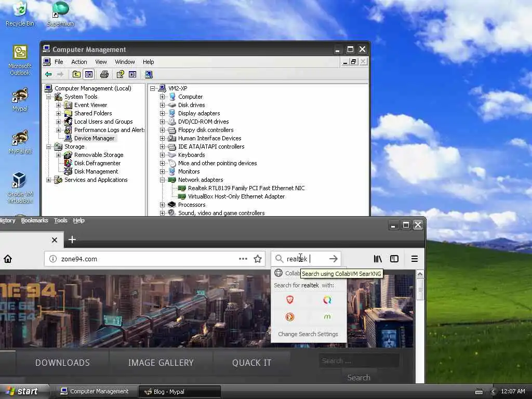
Task: Expand the Disk drives device category
Action: (x=162, y=105)
